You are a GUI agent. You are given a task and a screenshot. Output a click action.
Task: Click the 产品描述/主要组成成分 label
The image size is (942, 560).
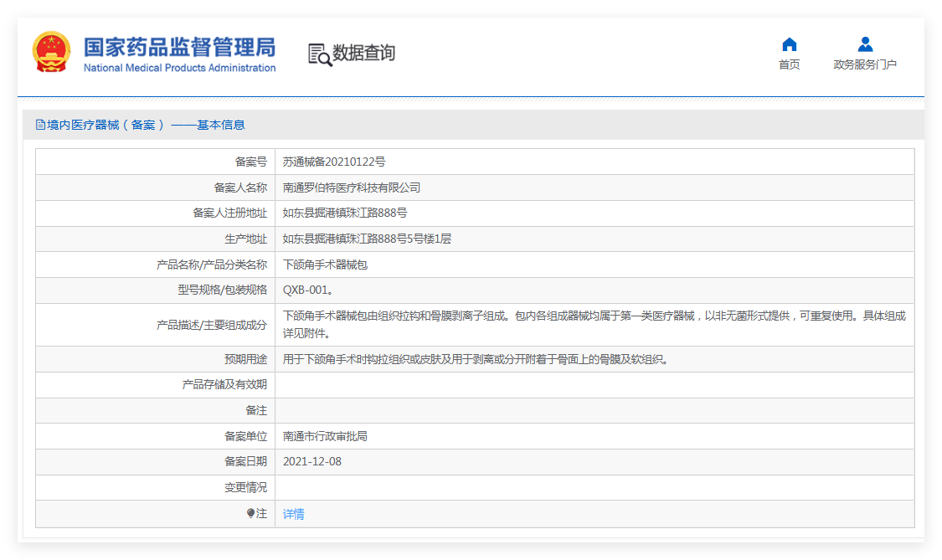[x=212, y=325]
